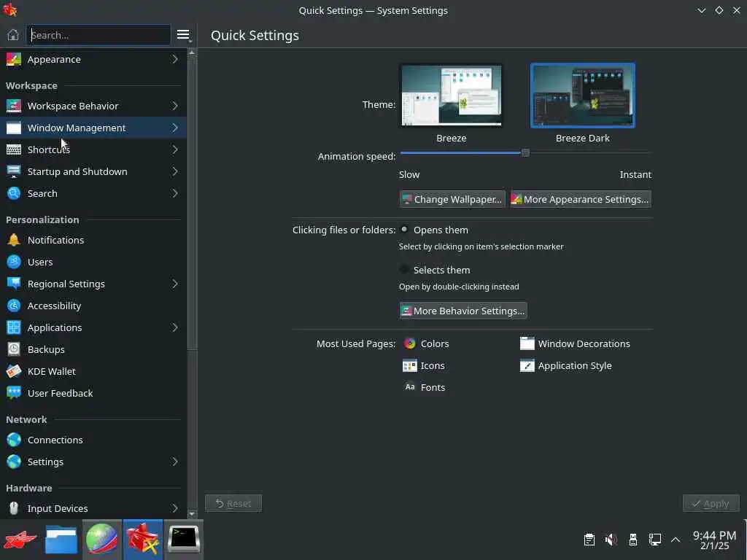
Task: Click the muted volume tray icon
Action: pyautogui.click(x=611, y=540)
